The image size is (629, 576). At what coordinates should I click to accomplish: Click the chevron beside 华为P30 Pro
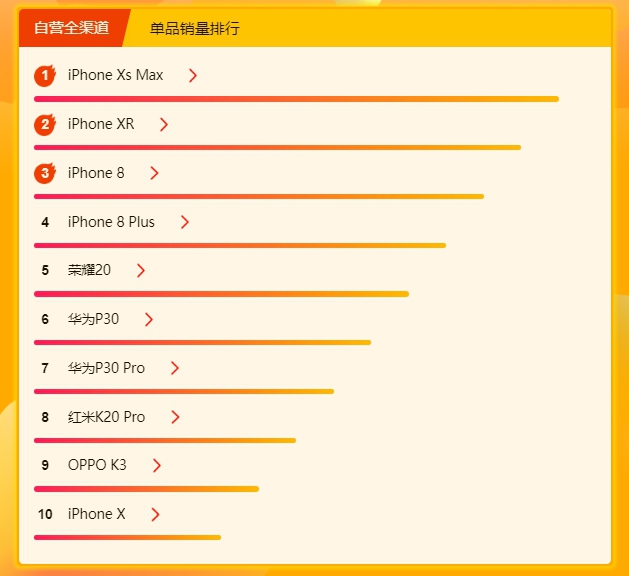pyautogui.click(x=174, y=368)
